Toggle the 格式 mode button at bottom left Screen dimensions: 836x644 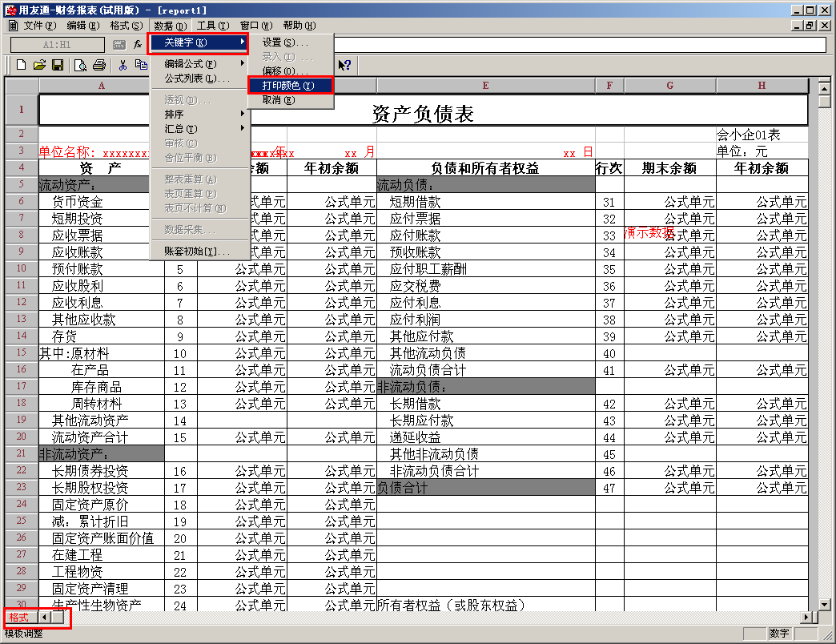(19, 618)
